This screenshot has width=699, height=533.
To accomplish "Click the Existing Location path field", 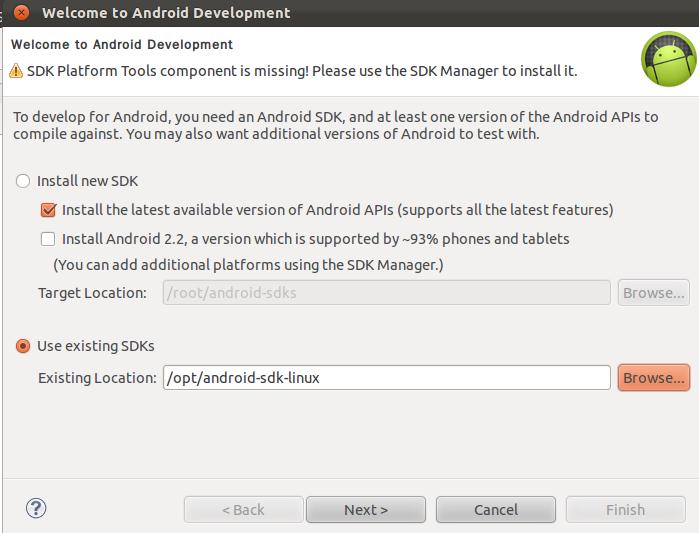I will click(387, 377).
